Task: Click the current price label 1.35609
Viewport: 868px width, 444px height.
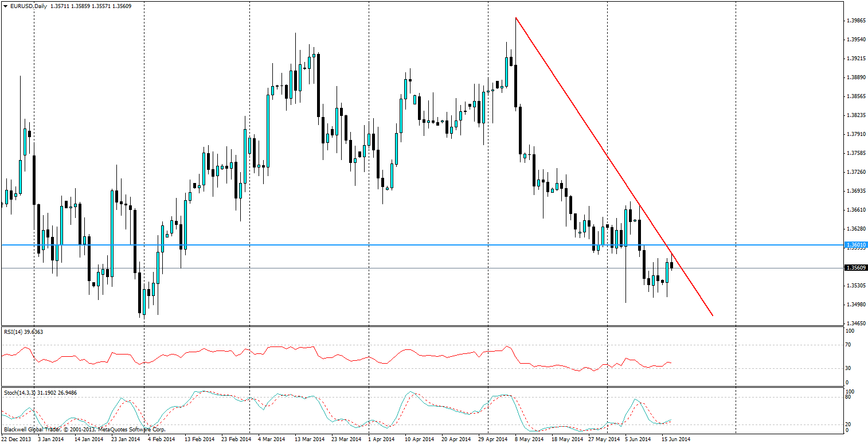Action: click(x=857, y=267)
